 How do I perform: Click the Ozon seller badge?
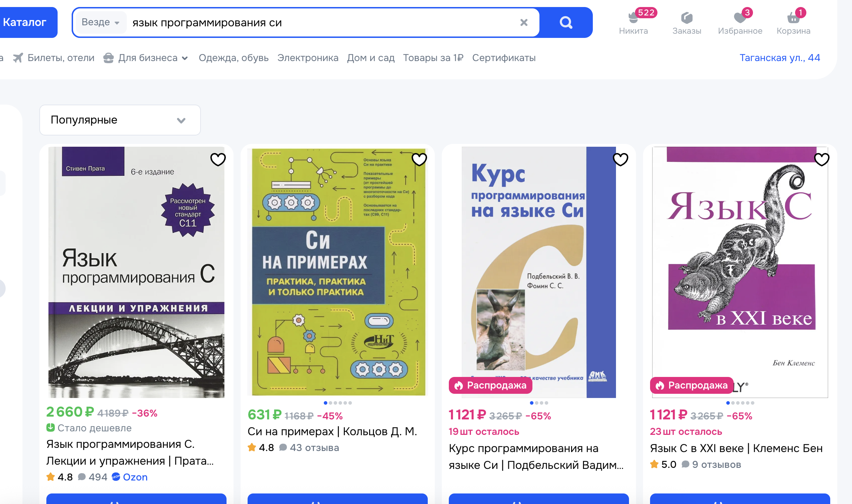(130, 477)
